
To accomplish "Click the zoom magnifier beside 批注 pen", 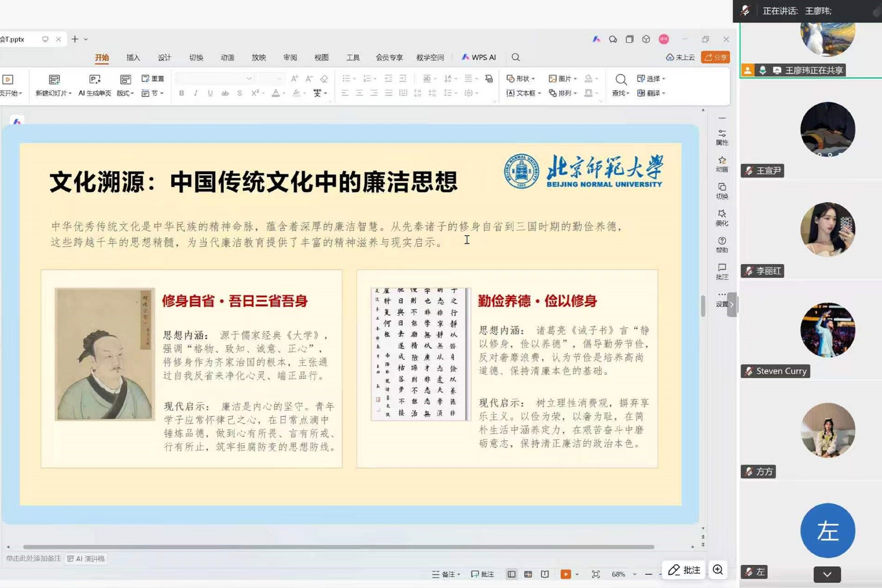I will tap(718, 570).
